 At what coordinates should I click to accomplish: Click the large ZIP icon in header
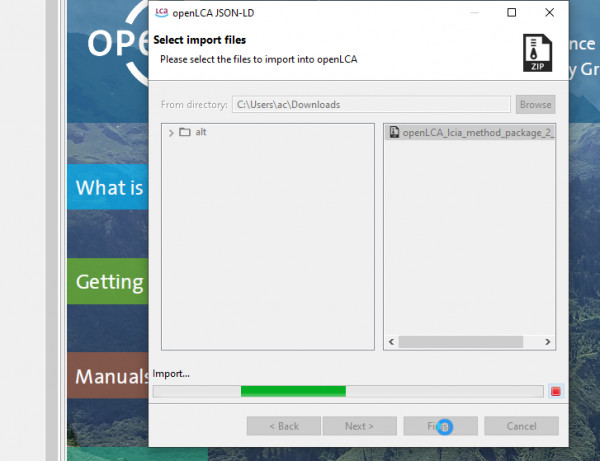coord(537,53)
